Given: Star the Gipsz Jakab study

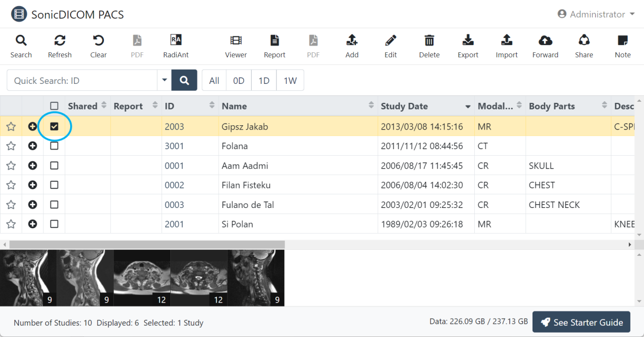Looking at the screenshot, I should point(11,127).
